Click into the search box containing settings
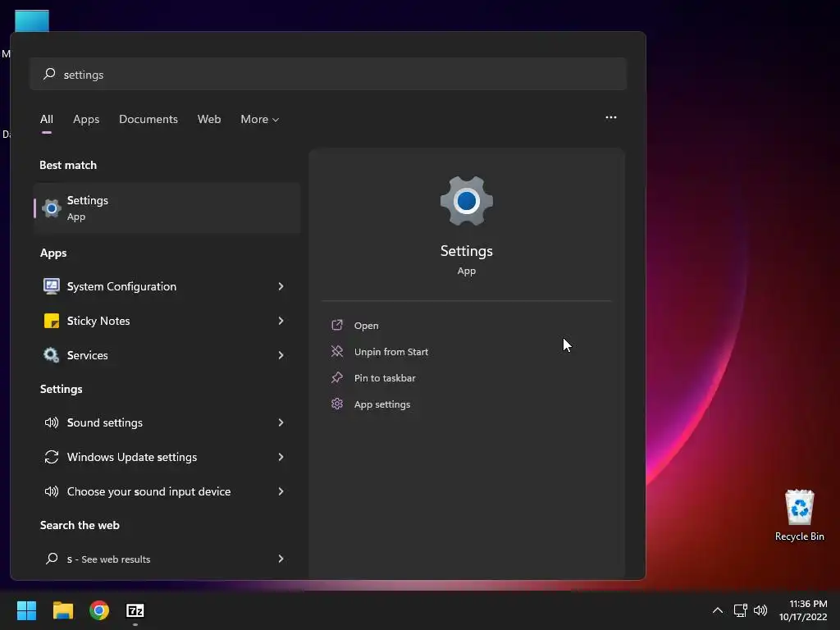 328,74
